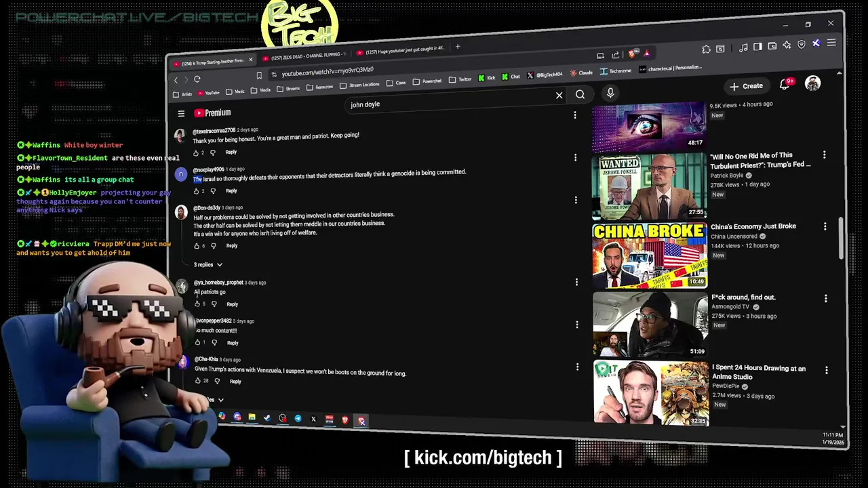Bookmark the page from address bar
Screen dimensions: 868x488
[x=259, y=75]
